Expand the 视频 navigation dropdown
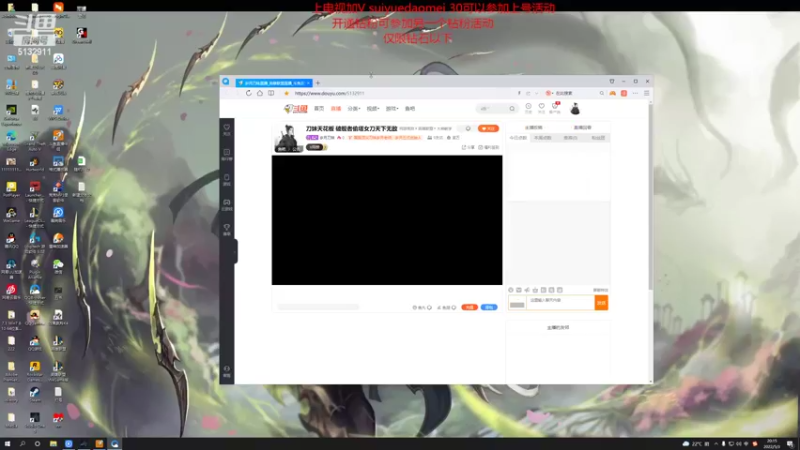 pyautogui.click(x=373, y=109)
